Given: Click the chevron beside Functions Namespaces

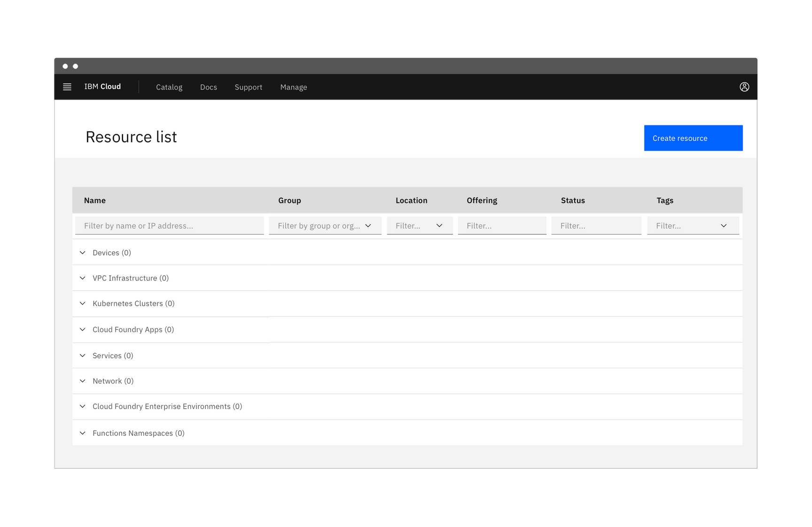Looking at the screenshot, I should (83, 433).
